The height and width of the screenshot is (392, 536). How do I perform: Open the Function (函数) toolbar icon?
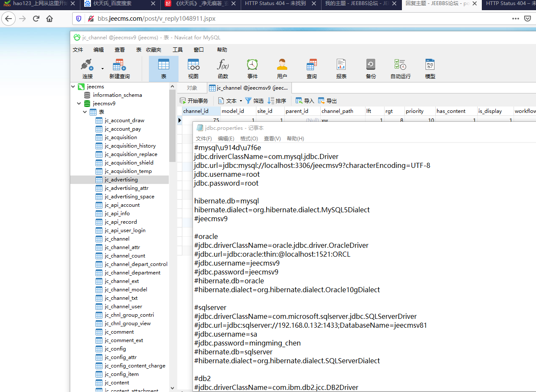[x=223, y=69]
